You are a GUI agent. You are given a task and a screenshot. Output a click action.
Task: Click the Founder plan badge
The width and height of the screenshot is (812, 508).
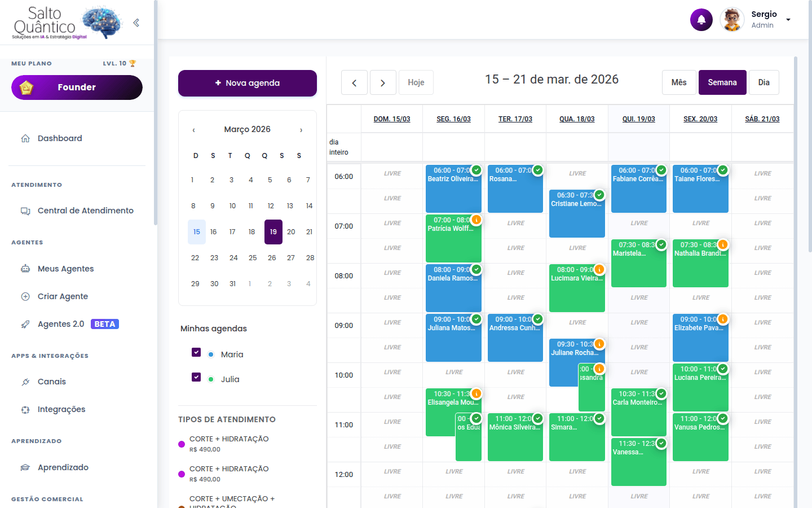[x=77, y=87]
